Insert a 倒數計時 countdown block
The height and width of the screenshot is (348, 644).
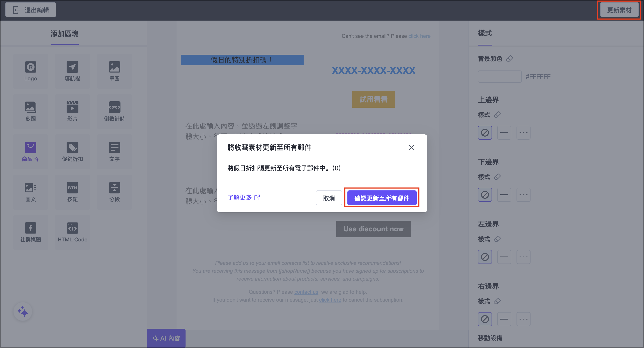click(x=114, y=111)
